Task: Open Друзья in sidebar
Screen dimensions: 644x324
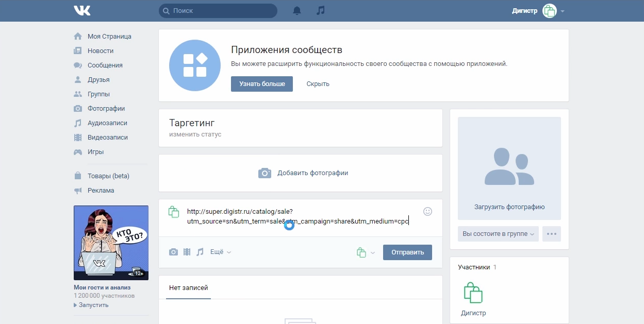Action: tap(98, 80)
